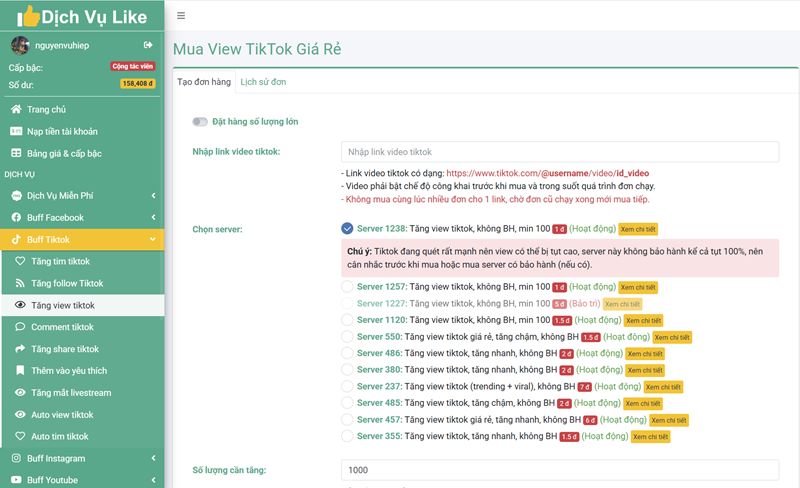Click eye icon for Auto view tiktok
This screenshot has width=800, height=488.
coord(20,414)
